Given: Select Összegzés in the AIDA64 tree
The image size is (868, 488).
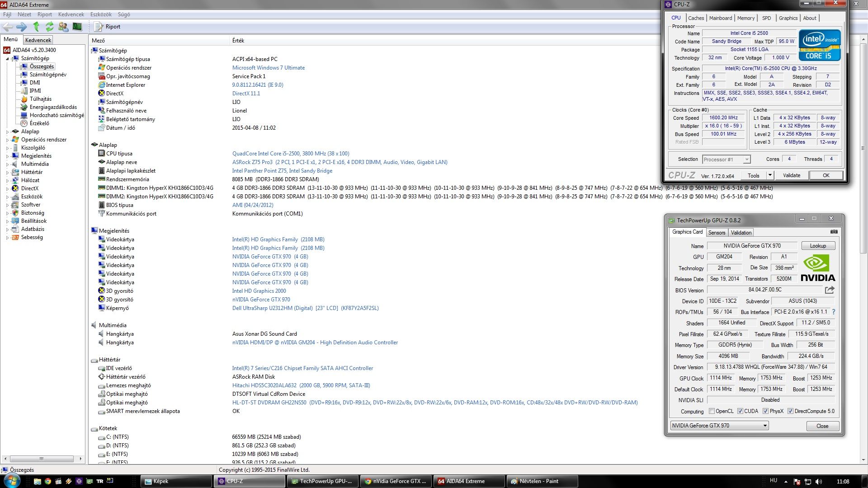Looking at the screenshot, I should pyautogui.click(x=42, y=66).
